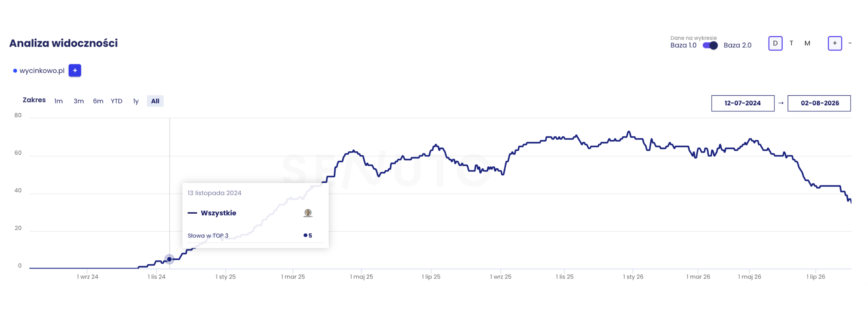Viewport: 868px width, 316px height.
Task: Select the 3m range
Action: click(x=79, y=101)
